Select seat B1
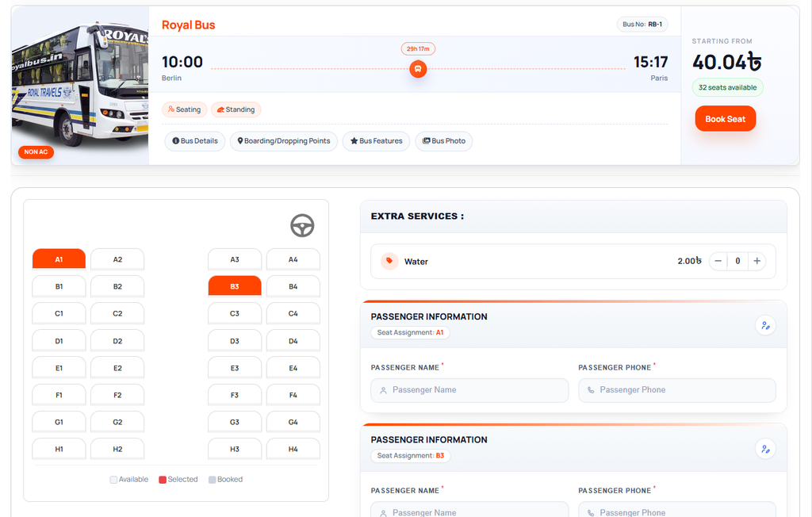The image size is (812, 517). (x=59, y=286)
